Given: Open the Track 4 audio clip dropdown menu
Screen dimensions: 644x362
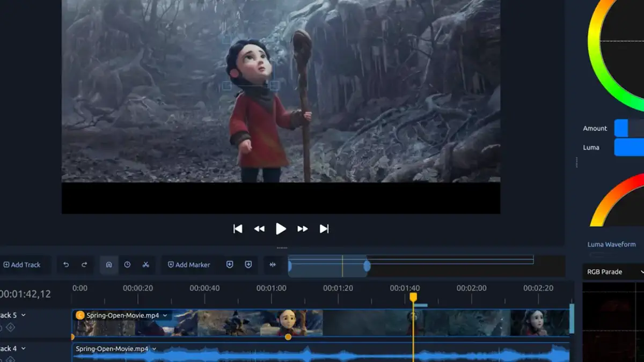Looking at the screenshot, I should [154, 349].
